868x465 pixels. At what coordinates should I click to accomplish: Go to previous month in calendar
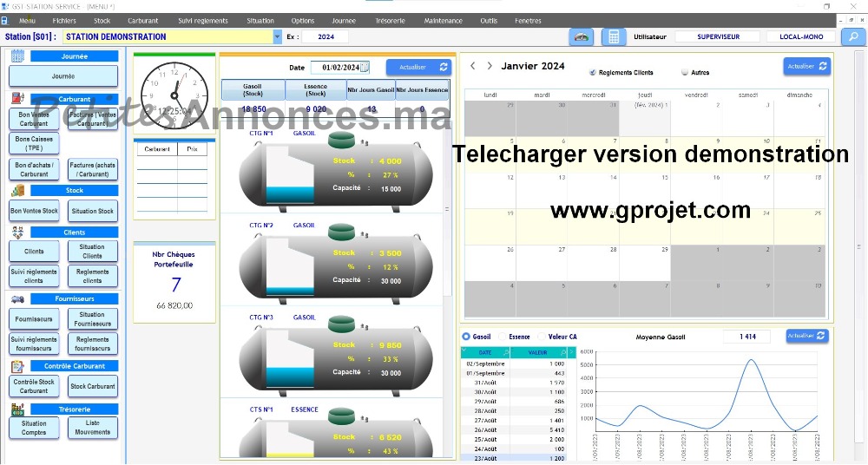(x=473, y=66)
